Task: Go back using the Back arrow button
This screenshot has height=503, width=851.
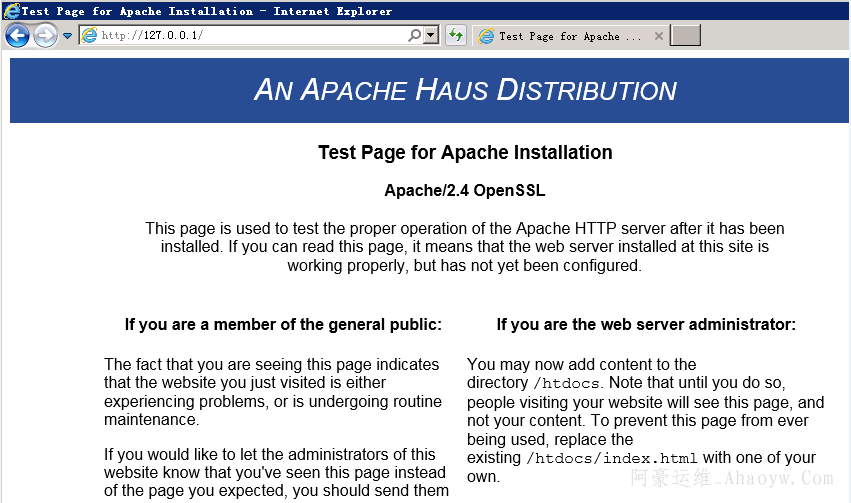Action: click(17, 36)
